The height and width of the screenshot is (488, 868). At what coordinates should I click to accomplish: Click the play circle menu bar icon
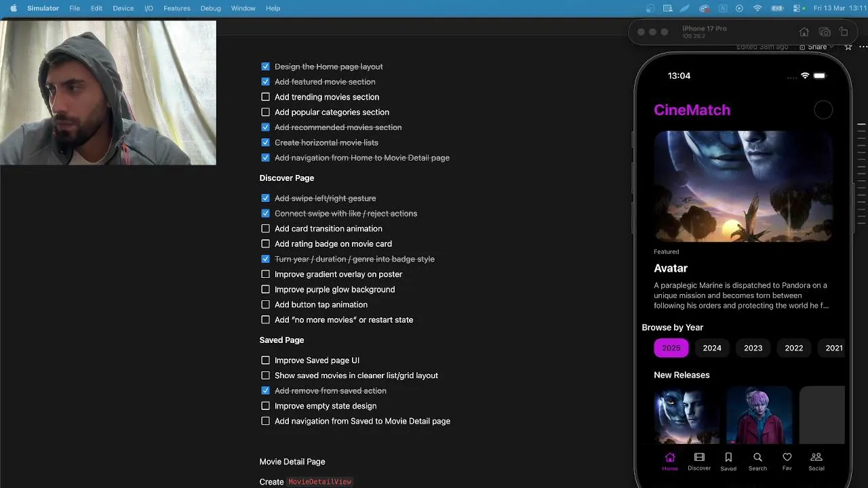tap(739, 8)
